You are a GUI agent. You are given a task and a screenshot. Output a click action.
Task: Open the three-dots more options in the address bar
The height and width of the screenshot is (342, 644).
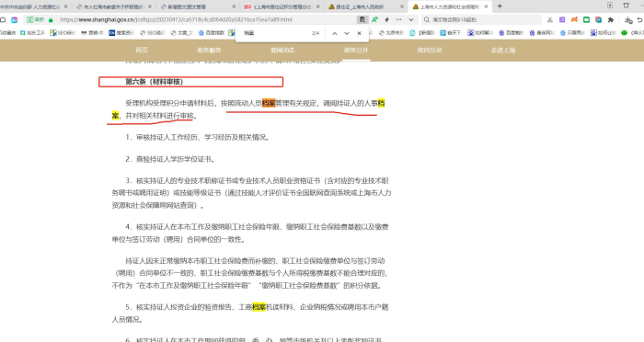(398, 19)
